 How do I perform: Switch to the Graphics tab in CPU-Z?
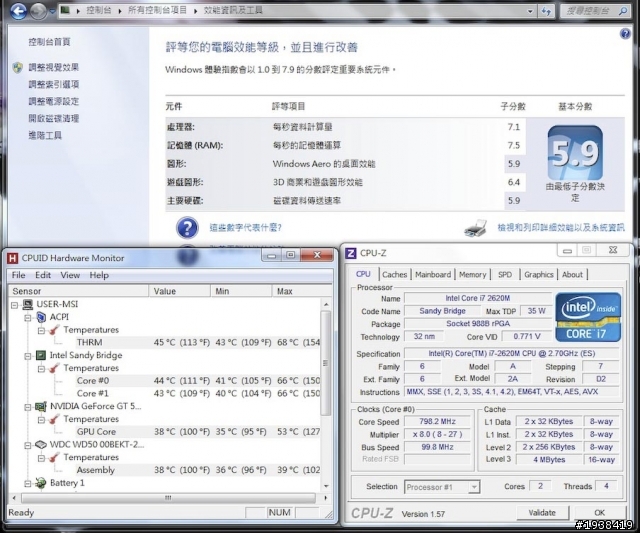[539, 275]
